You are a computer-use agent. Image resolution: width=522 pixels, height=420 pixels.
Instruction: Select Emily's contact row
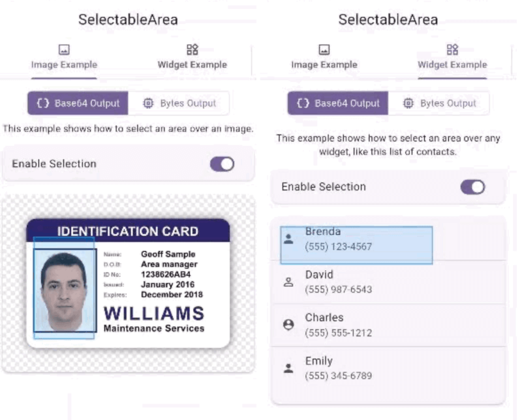click(x=385, y=367)
